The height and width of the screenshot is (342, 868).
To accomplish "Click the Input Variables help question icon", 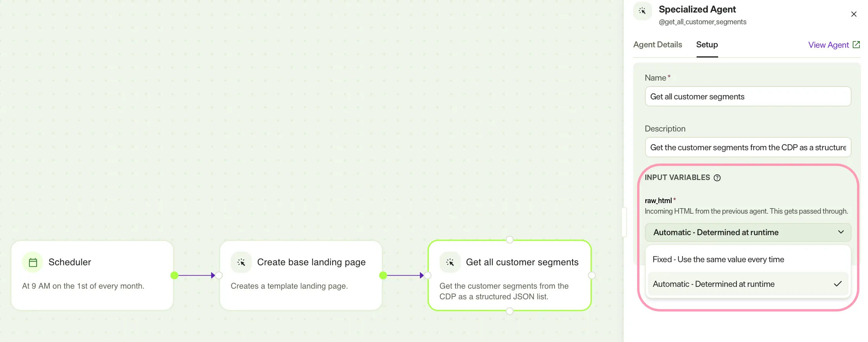I will click(717, 178).
